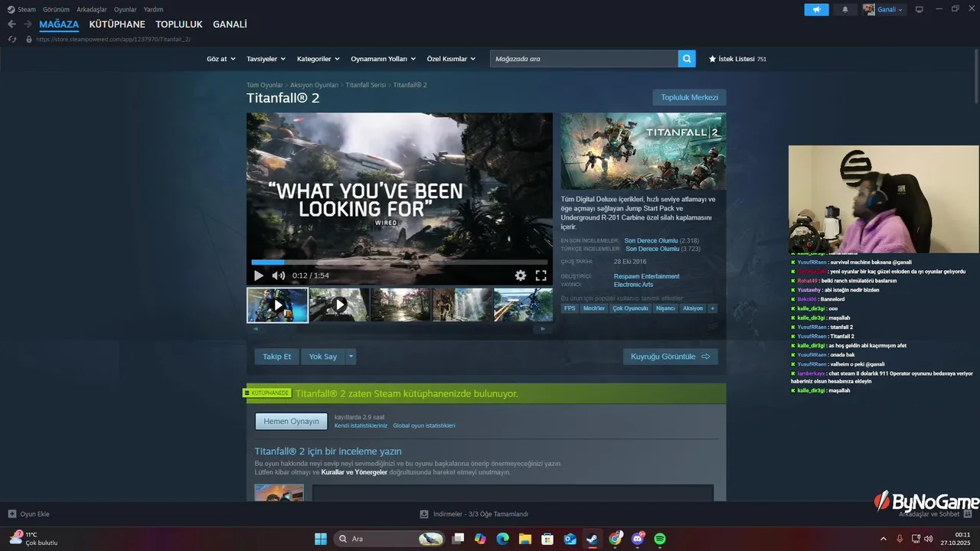980x551 pixels.
Task: Expand the Oynamanın Yolları dropdown
Action: point(383,59)
